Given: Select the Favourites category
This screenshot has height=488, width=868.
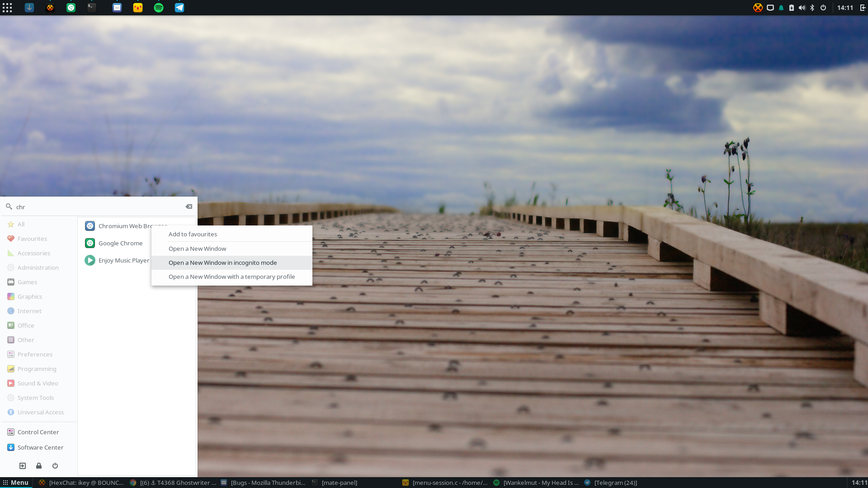Looking at the screenshot, I should pyautogui.click(x=39, y=239).
